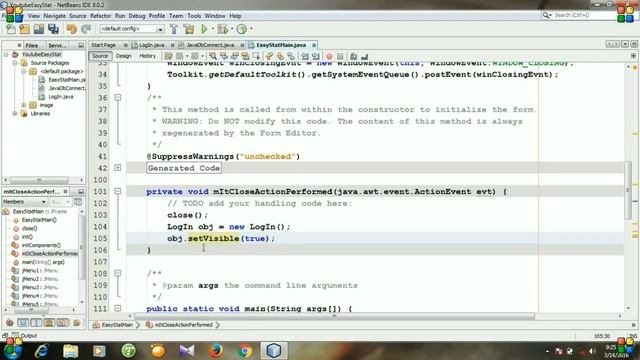Click the New Project toolbar icon
Image resolution: width=640 pixels, height=360 pixels.
click(24, 29)
